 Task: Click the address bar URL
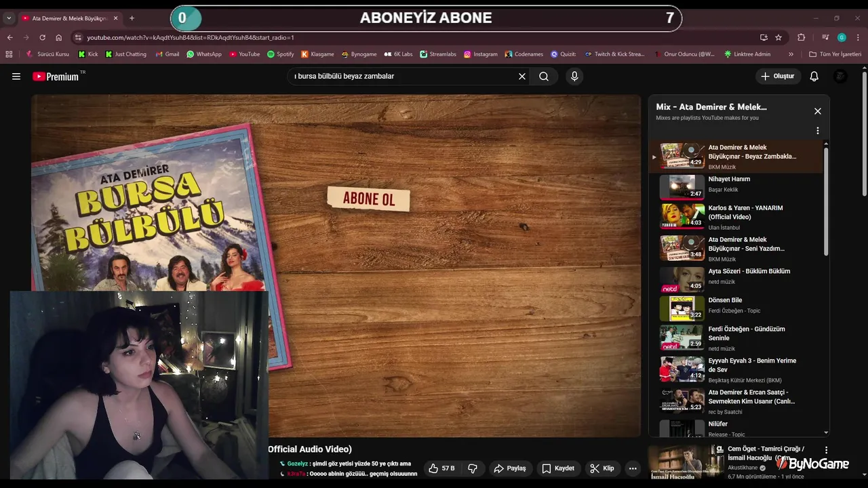tap(191, 37)
